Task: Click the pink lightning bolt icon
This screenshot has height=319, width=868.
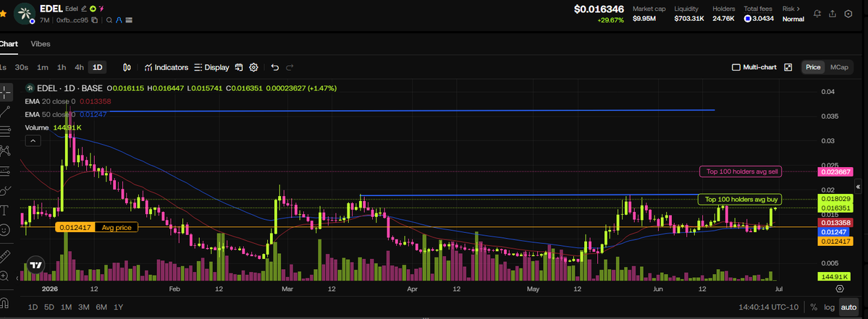Action: [x=101, y=9]
